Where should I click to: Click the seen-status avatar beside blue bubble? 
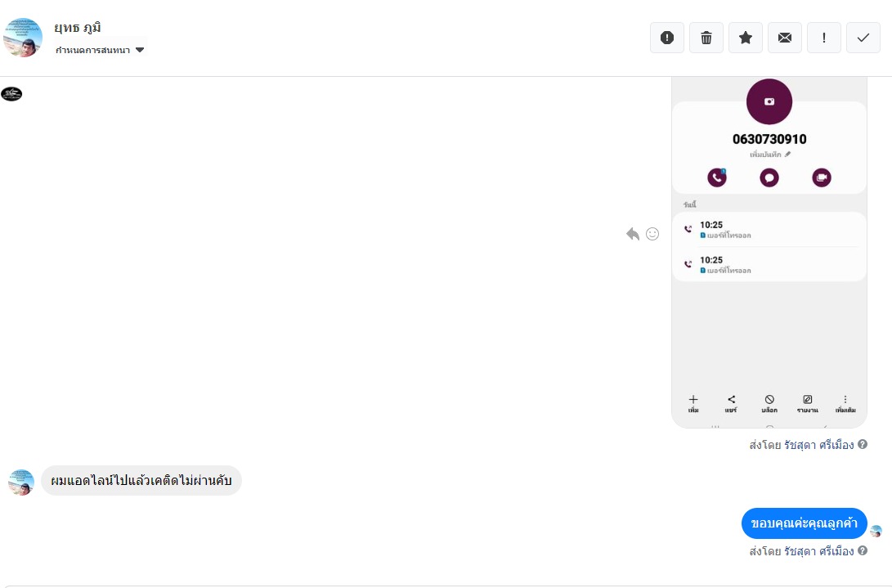tap(876, 531)
